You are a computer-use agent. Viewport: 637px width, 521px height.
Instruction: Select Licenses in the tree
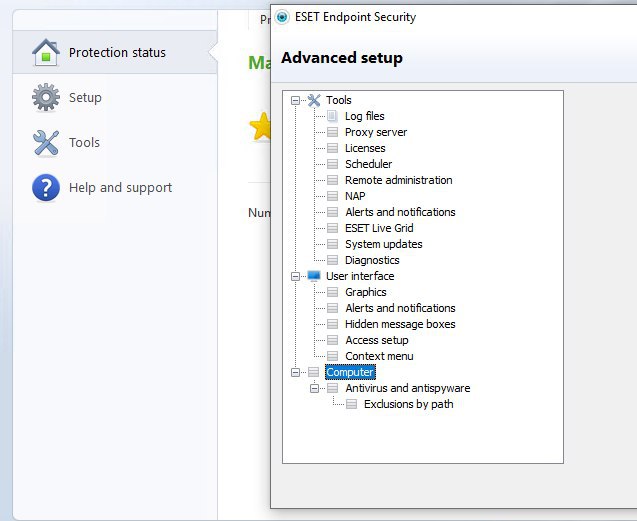(x=365, y=148)
